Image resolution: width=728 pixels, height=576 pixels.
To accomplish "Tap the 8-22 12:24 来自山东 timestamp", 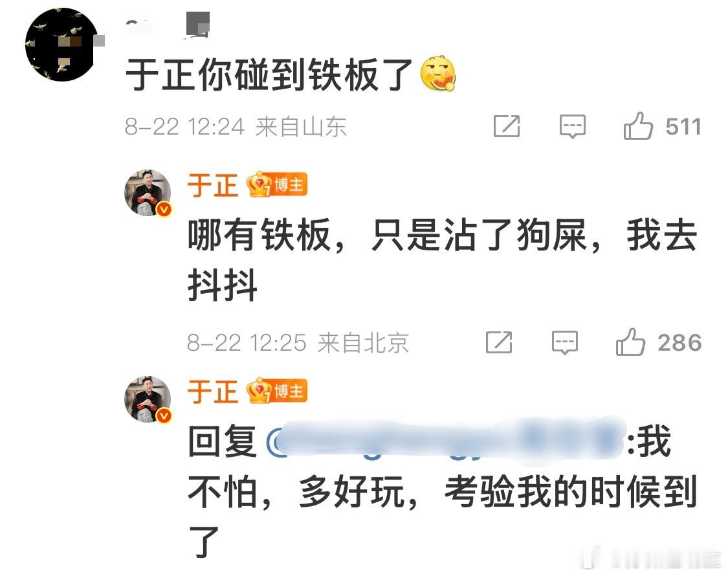I will pyautogui.click(x=236, y=126).
